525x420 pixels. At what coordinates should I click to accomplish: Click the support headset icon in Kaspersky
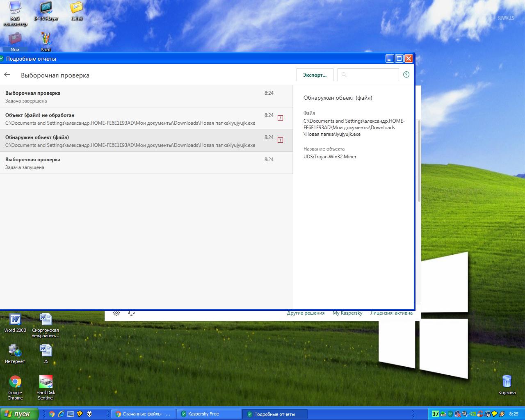point(131,313)
